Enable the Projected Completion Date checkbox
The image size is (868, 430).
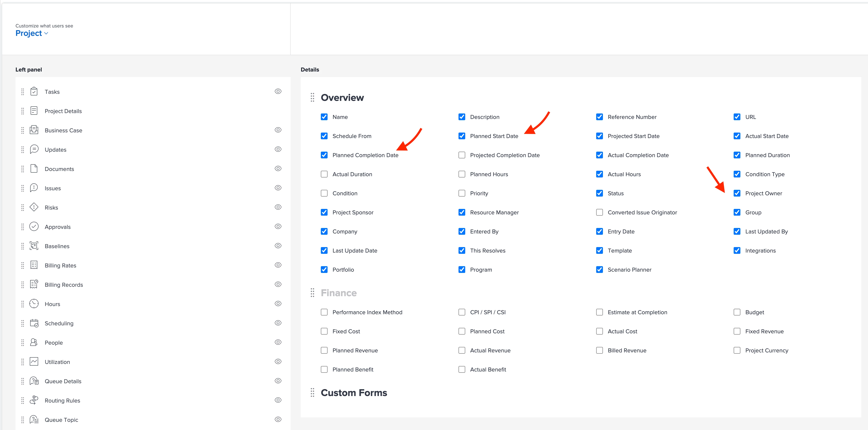[x=462, y=155]
